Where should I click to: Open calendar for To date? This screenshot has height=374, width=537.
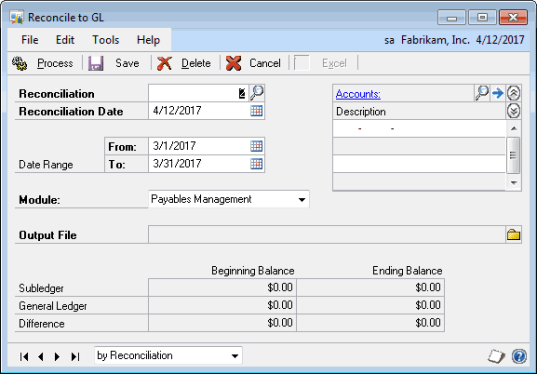(x=256, y=164)
